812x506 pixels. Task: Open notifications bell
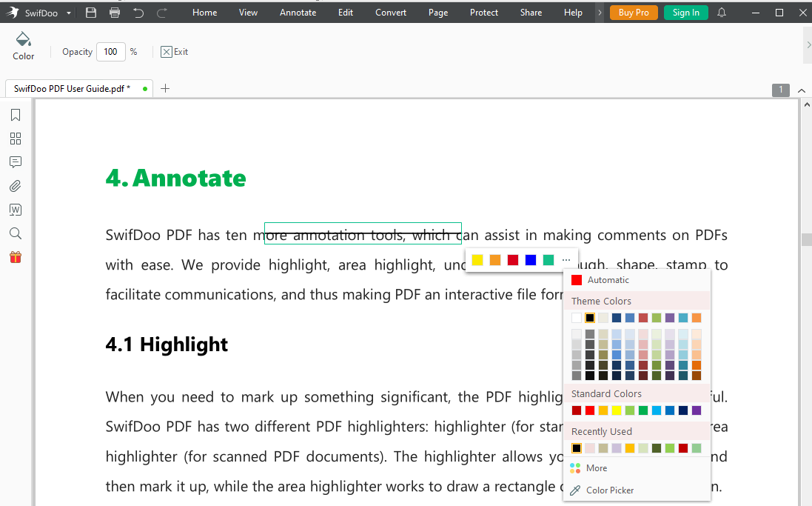point(722,13)
